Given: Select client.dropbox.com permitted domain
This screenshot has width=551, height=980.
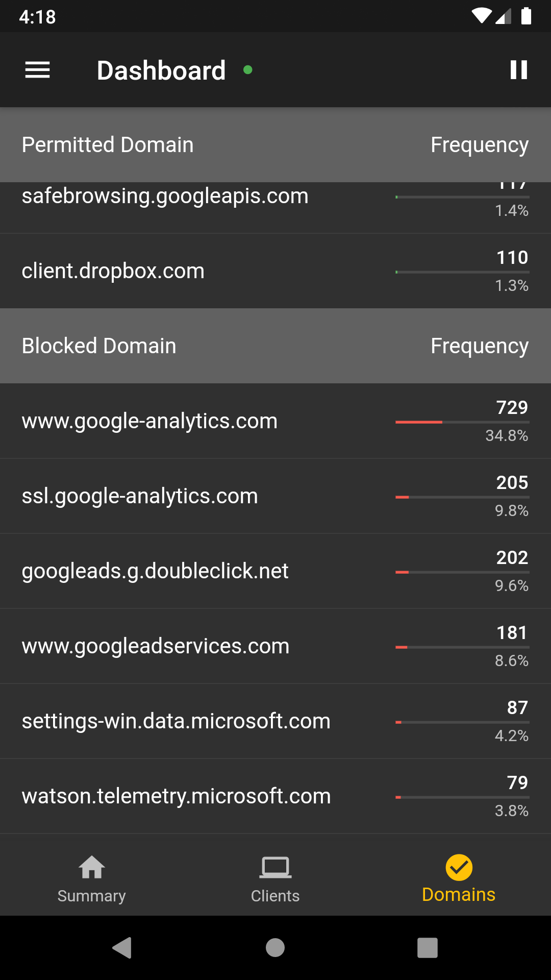Looking at the screenshot, I should tap(275, 271).
